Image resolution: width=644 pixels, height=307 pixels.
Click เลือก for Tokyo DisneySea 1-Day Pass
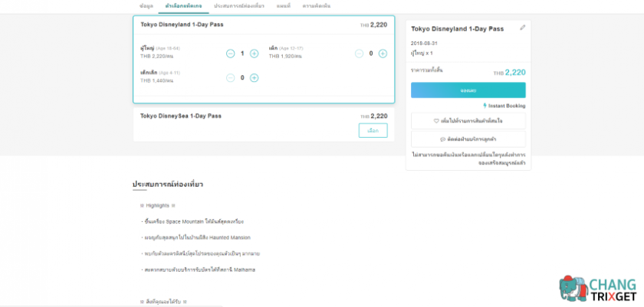373,131
